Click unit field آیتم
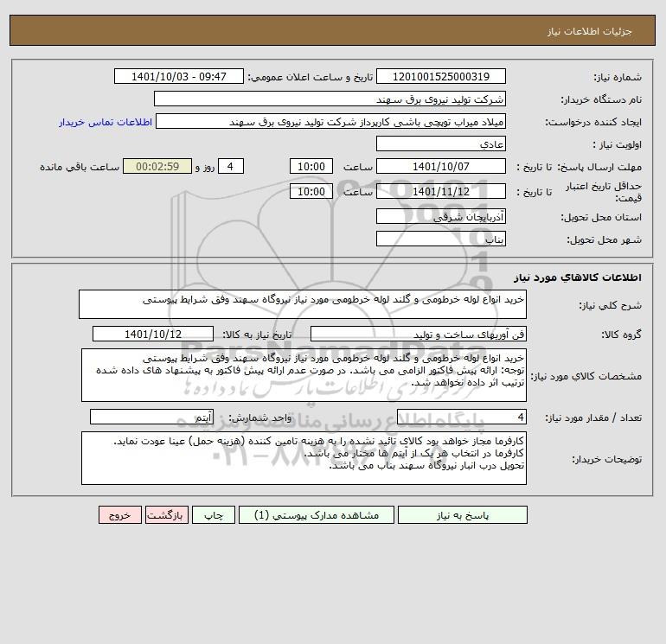The image size is (666, 644). pos(151,418)
